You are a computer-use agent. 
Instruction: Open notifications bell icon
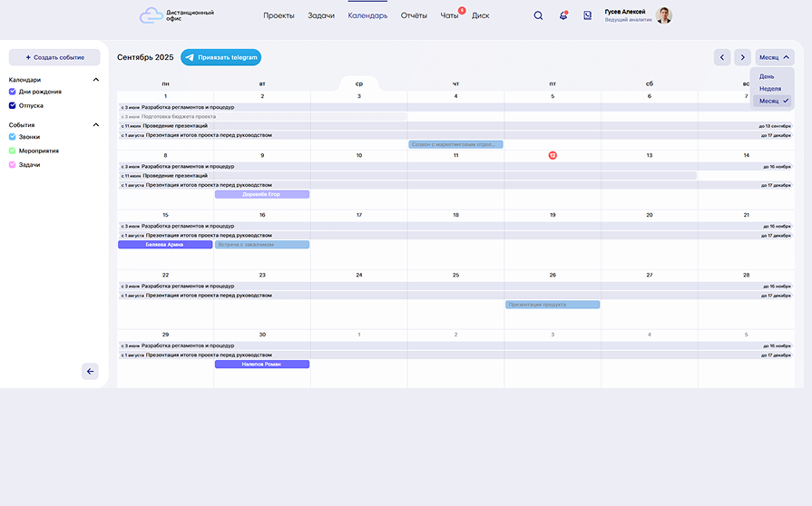point(563,15)
